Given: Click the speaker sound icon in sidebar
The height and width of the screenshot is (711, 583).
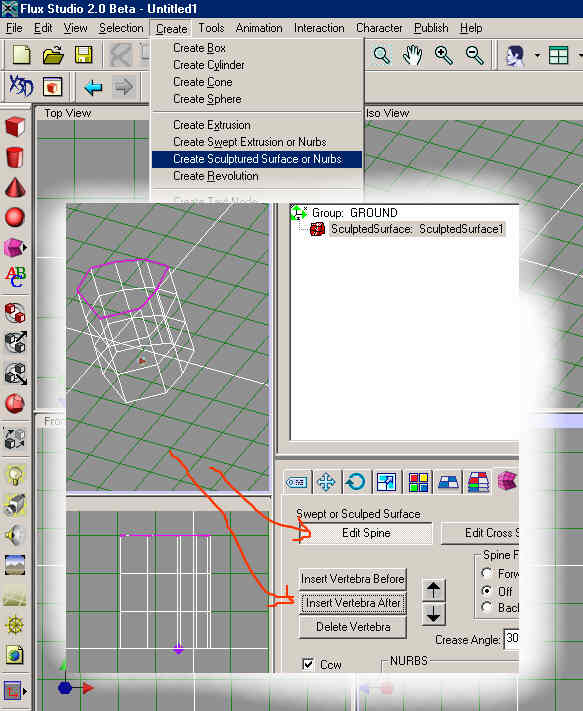Looking at the screenshot, I should tap(15, 535).
